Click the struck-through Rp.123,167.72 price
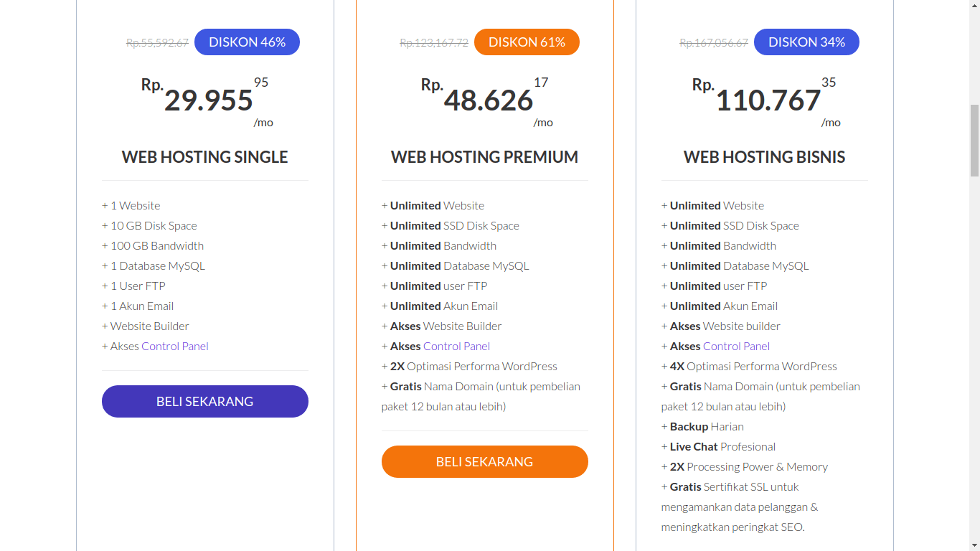 click(434, 43)
